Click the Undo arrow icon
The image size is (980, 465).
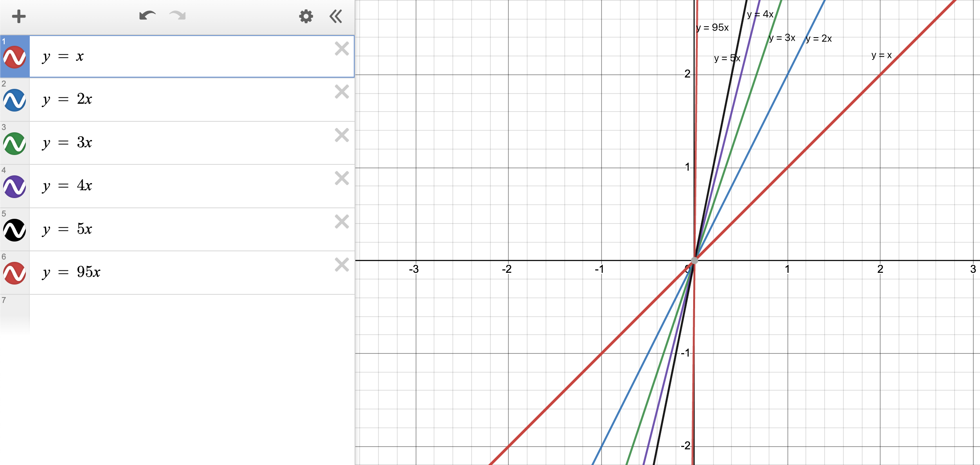point(147,16)
